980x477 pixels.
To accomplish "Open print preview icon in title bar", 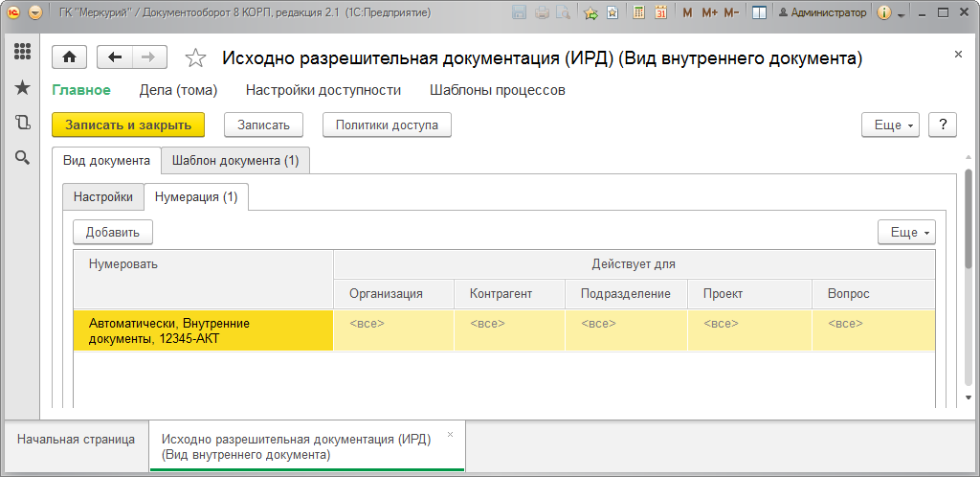I will 563,12.
